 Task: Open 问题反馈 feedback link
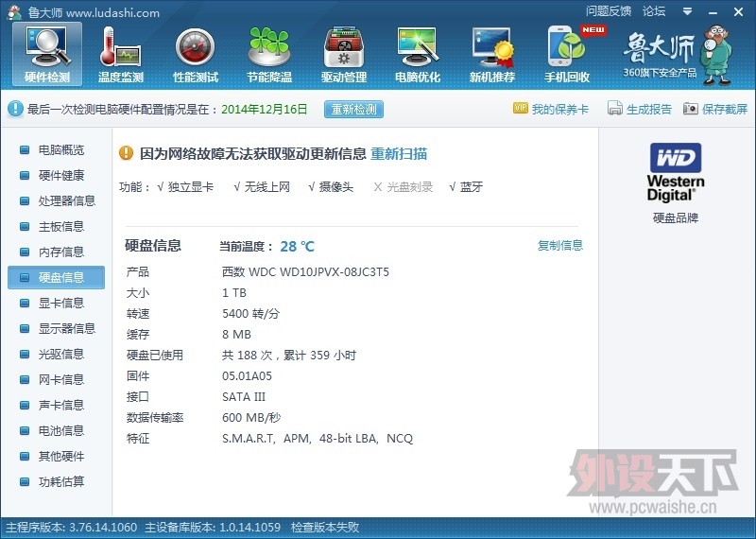click(609, 11)
